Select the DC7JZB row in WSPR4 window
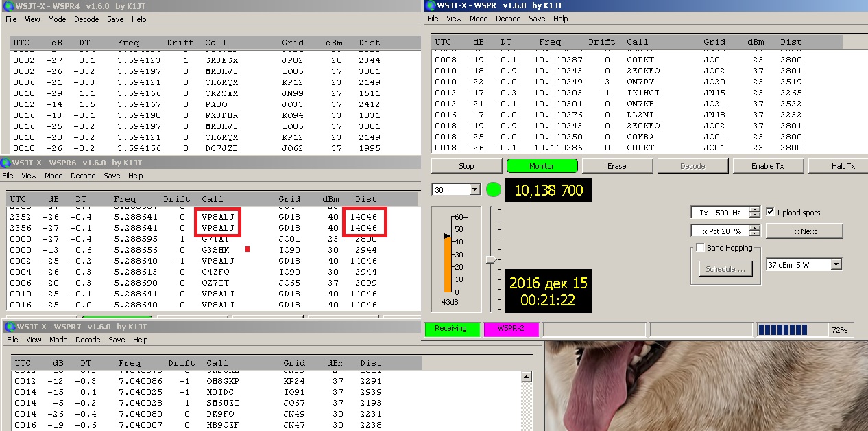Screen dimensions: 868x431 tap(215, 148)
